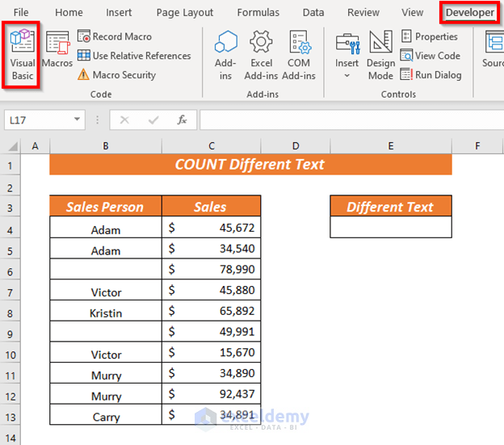504x445 pixels.
Task: Toggle Use Relative References
Action: (x=133, y=56)
